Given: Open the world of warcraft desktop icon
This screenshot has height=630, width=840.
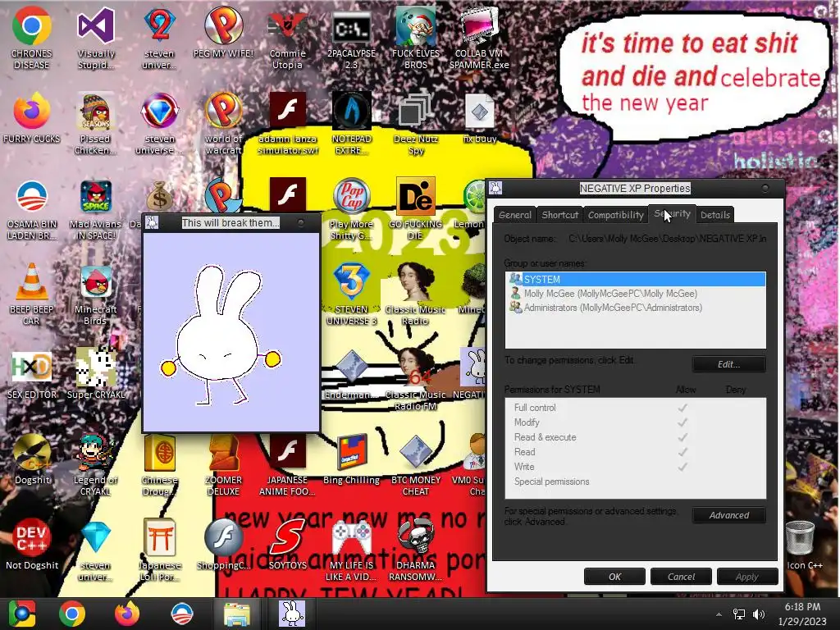Looking at the screenshot, I should 223,123.
